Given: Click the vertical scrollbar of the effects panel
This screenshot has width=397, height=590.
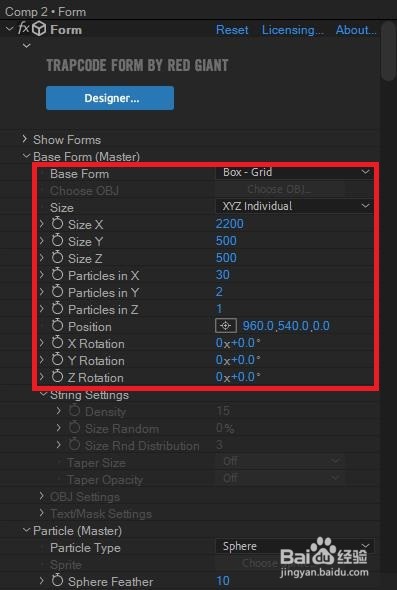Looking at the screenshot, I should [387, 53].
